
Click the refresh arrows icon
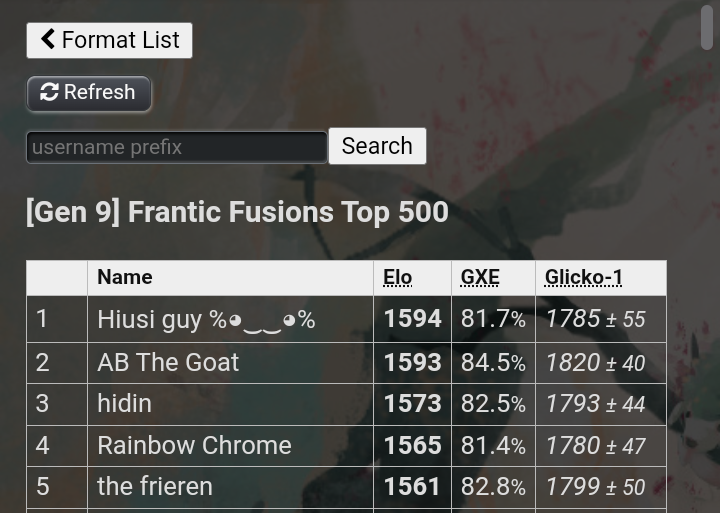pyautogui.click(x=49, y=93)
